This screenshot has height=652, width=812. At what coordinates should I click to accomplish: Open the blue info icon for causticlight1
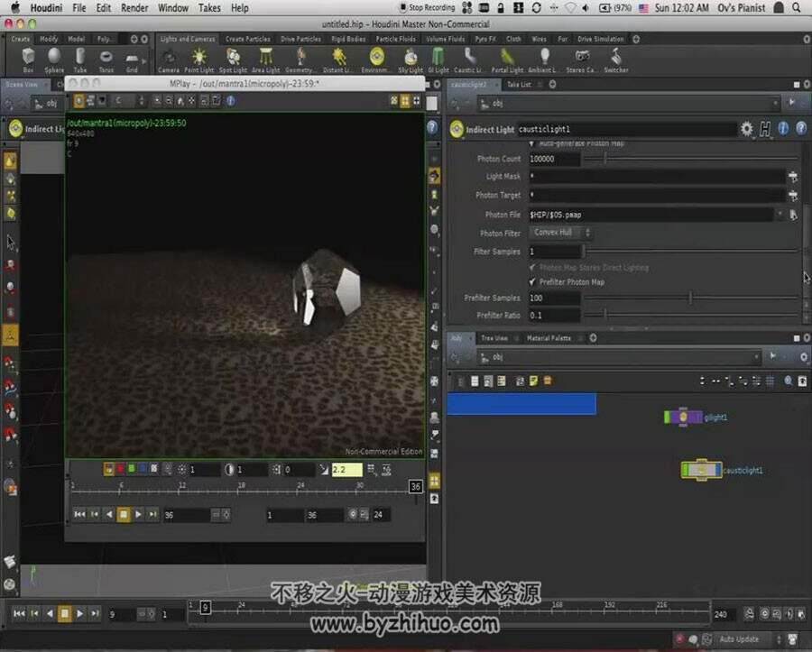(x=783, y=128)
